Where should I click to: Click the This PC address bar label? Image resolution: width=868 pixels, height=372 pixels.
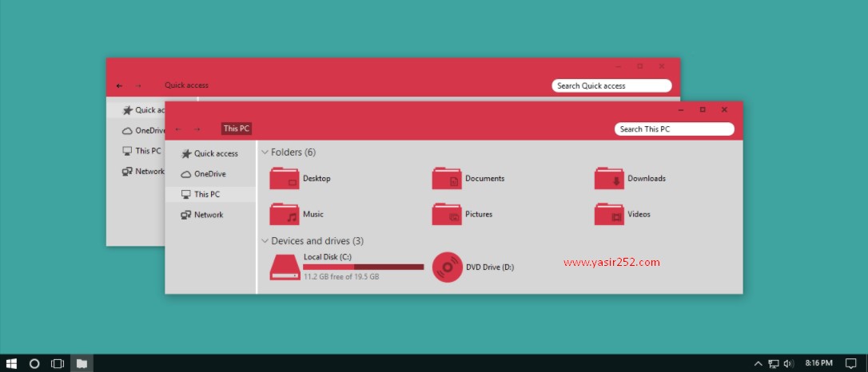[x=237, y=129]
